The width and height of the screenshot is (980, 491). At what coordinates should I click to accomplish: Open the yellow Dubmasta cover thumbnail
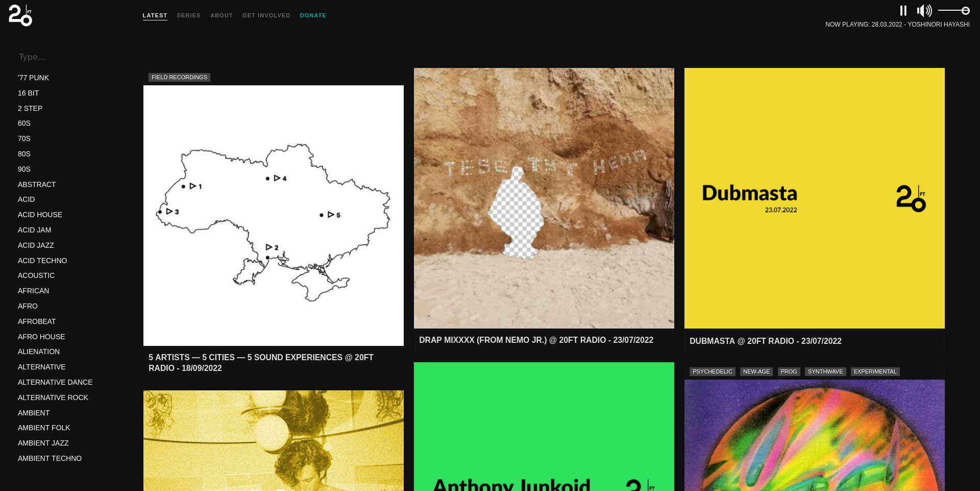coord(814,198)
